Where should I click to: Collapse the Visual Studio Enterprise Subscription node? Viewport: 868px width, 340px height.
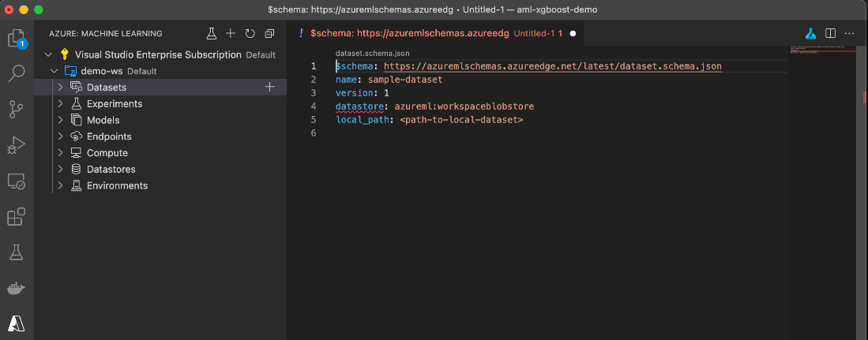(x=48, y=54)
